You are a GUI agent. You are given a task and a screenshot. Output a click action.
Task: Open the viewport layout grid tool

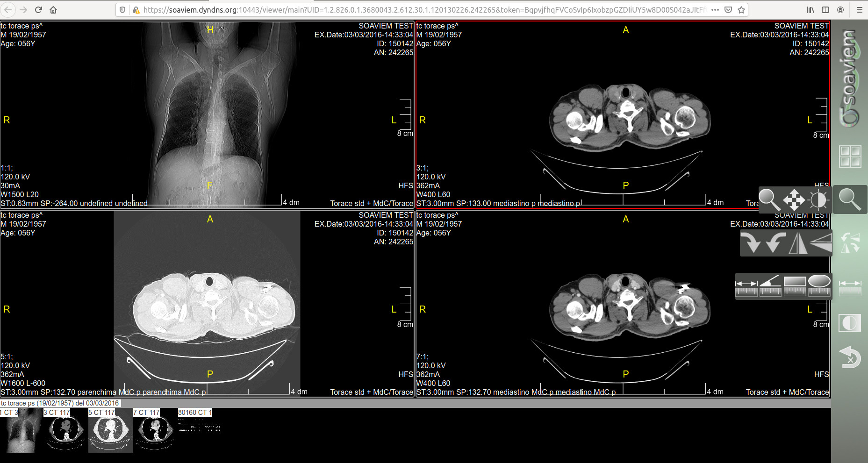[x=850, y=156]
